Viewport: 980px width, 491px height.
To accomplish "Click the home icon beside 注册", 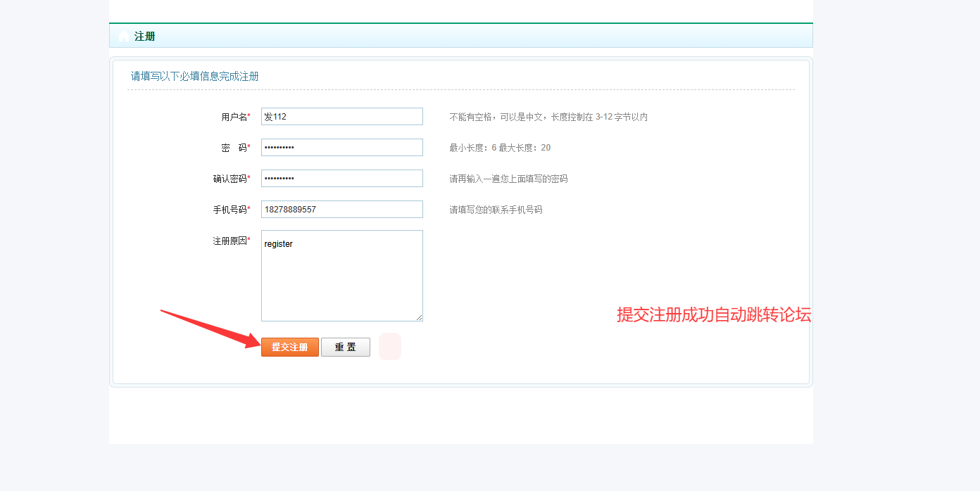I will tap(125, 36).
